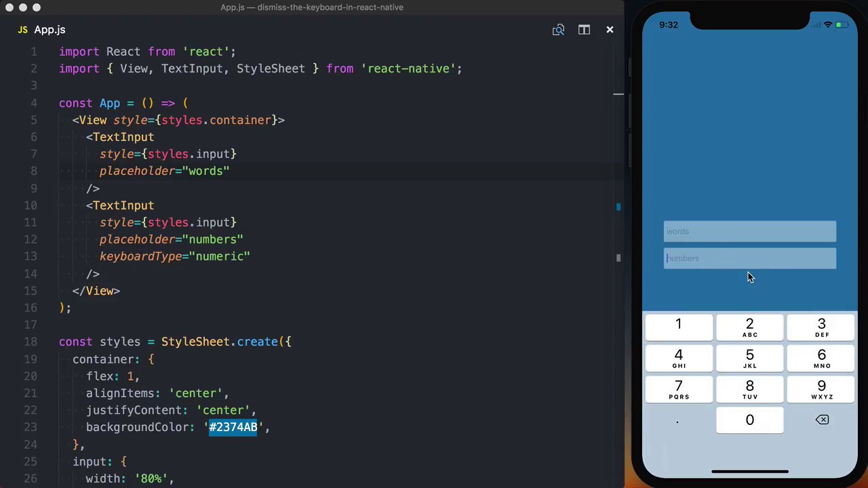Click the battery icon in the phone status bar
The image size is (868, 488).
coord(843,24)
